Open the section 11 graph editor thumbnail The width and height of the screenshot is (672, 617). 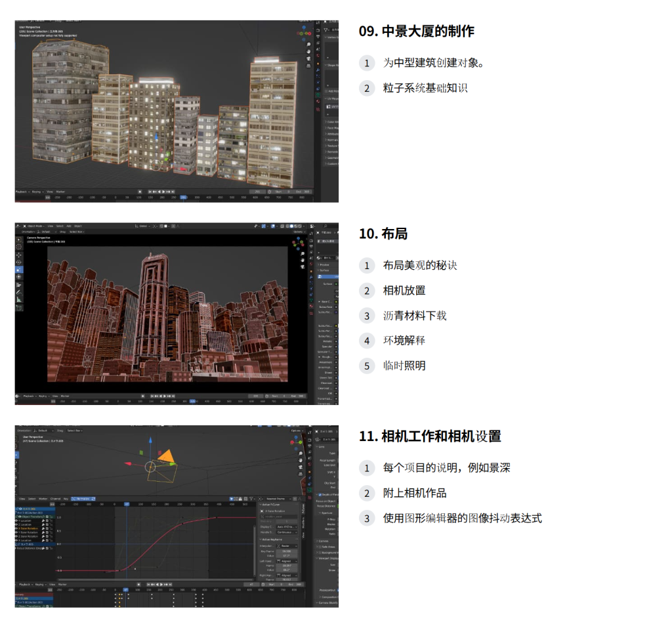(x=177, y=516)
